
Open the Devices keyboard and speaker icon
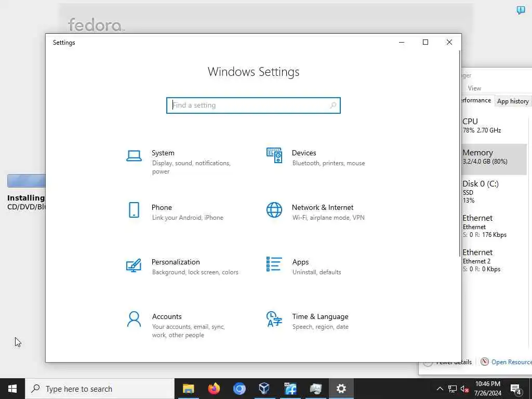(274, 155)
